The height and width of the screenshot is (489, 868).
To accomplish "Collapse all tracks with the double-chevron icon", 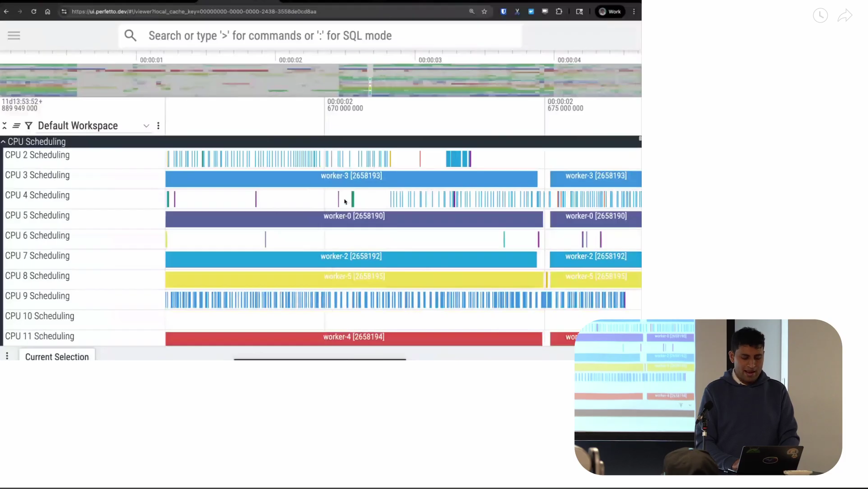I will pos(4,125).
